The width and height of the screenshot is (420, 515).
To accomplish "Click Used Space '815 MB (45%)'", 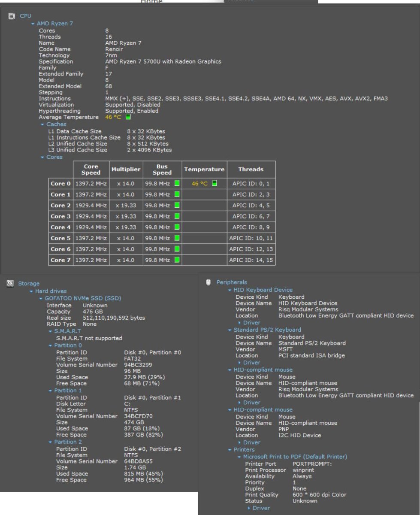I will (x=143, y=474).
